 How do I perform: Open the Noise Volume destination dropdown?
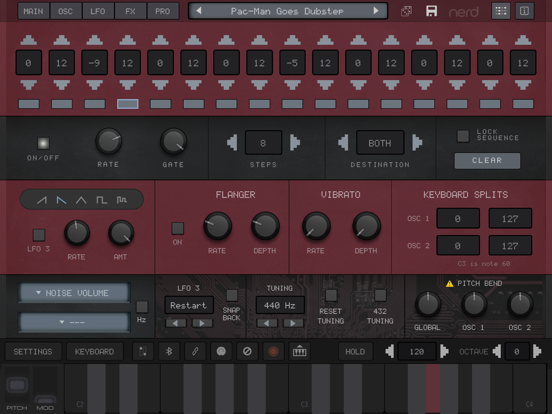point(74,293)
